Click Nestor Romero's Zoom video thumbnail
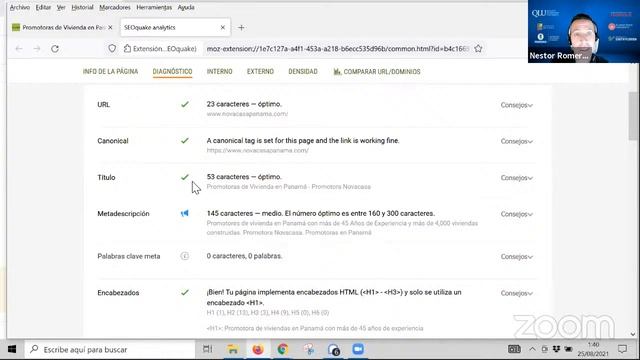Viewport: 640px width, 360px height. [x=584, y=31]
